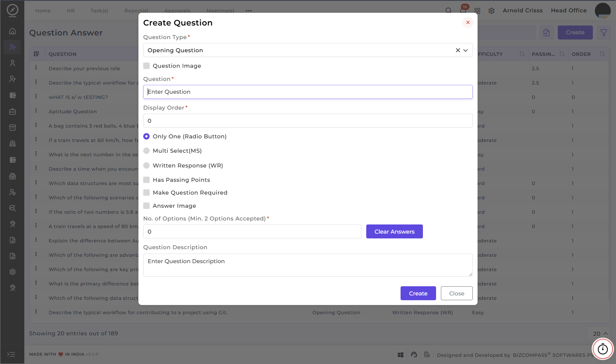Open the Approvals menu
The width and height of the screenshot is (616, 364).
click(178, 11)
